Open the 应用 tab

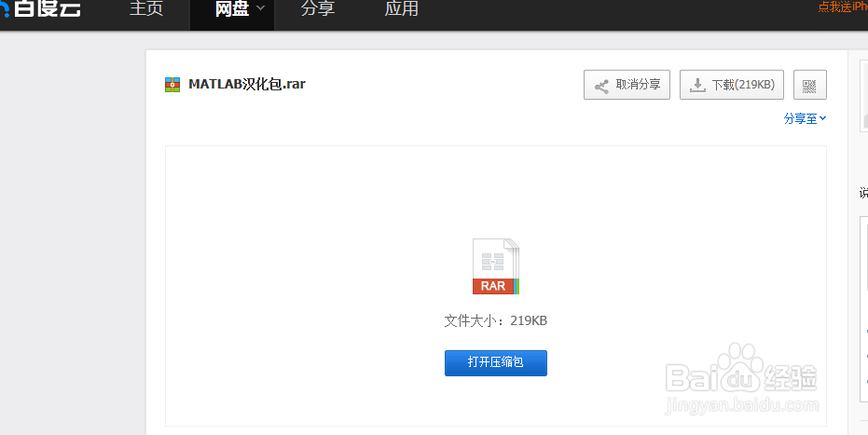(x=401, y=8)
